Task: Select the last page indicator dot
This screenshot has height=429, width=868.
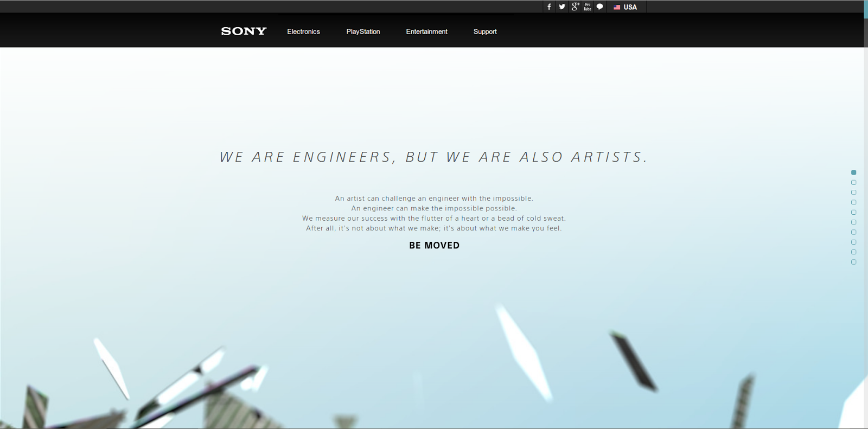Action: [x=853, y=262]
